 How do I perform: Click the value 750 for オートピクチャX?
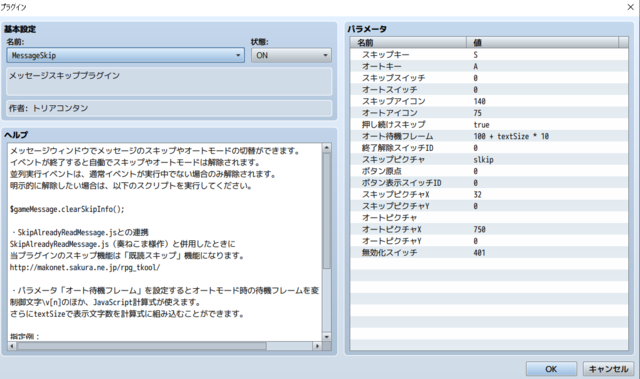pos(479,229)
